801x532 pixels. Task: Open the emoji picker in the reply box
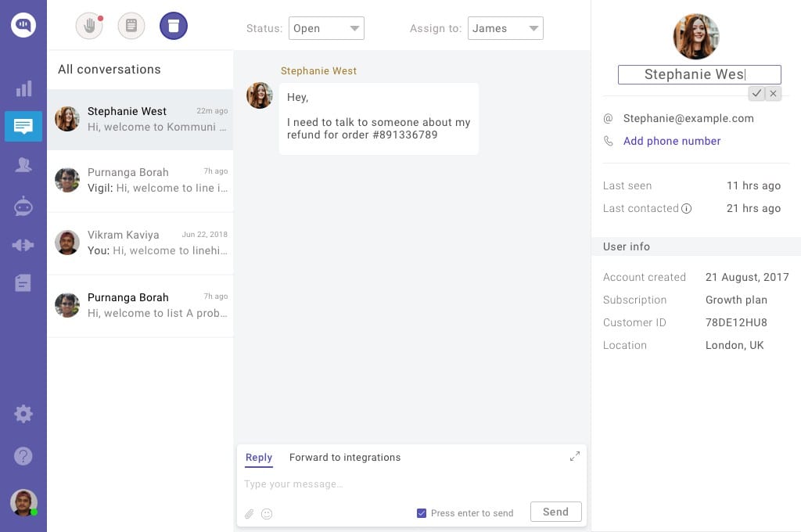pyautogui.click(x=267, y=514)
